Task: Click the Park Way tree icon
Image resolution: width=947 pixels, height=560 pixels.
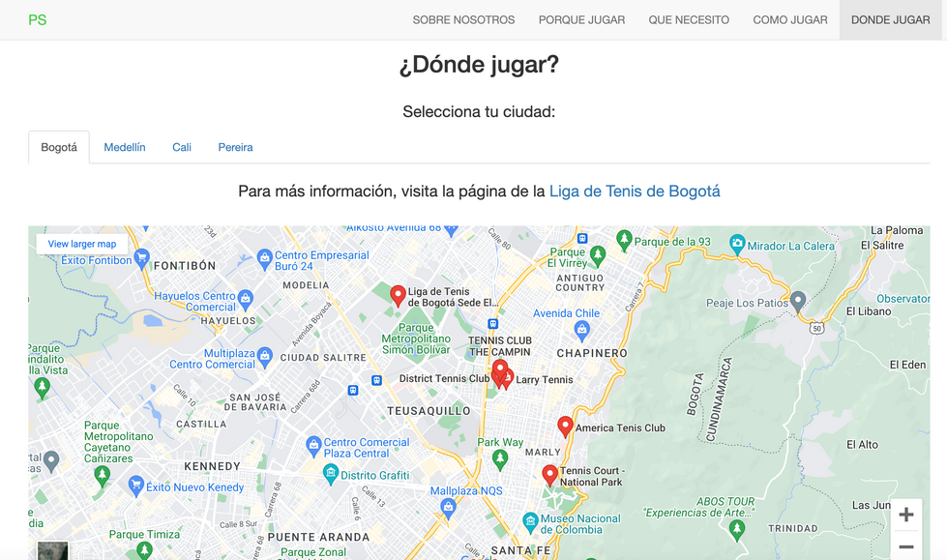Action: pos(499,460)
